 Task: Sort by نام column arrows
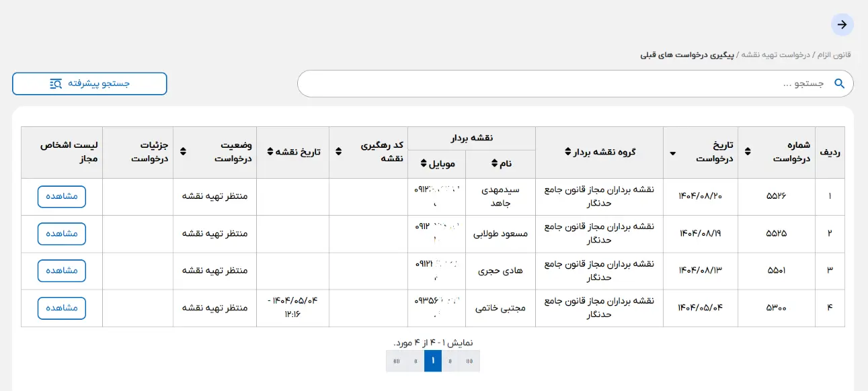494,163
